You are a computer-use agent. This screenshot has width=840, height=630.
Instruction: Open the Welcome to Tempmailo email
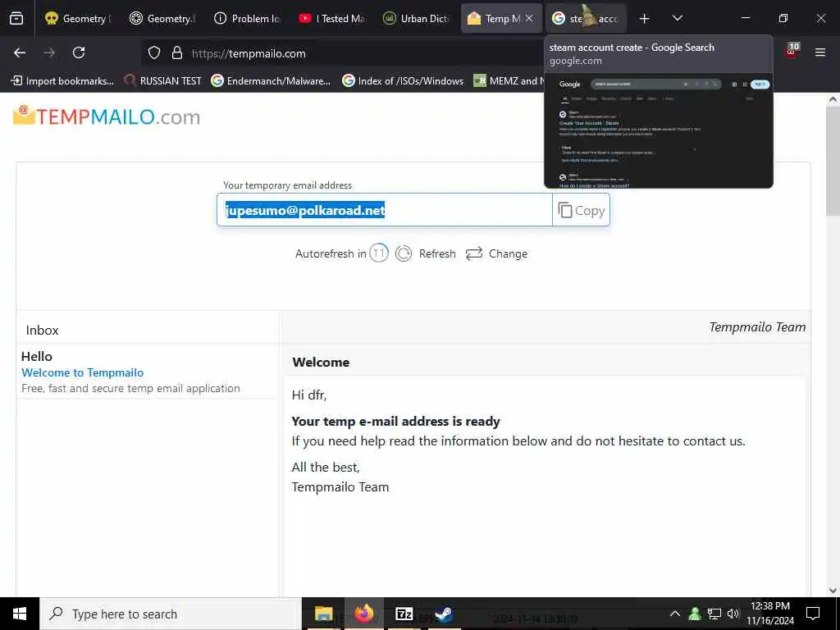(83, 372)
